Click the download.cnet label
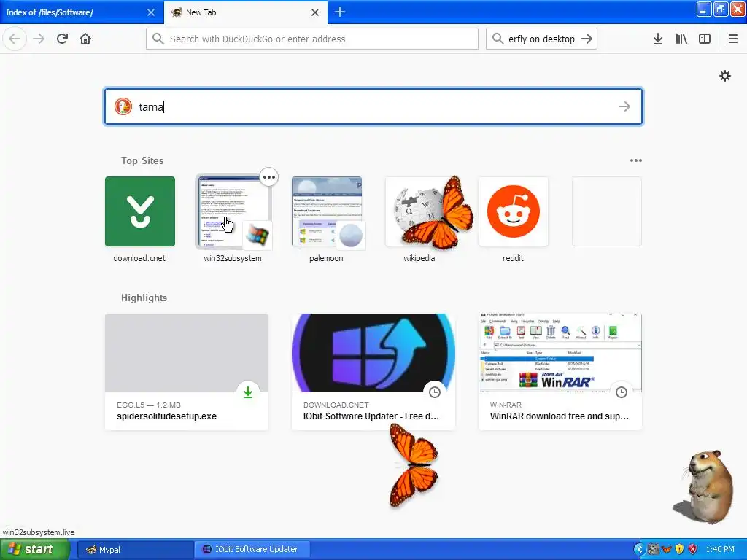The width and height of the screenshot is (747, 560). coord(139,258)
